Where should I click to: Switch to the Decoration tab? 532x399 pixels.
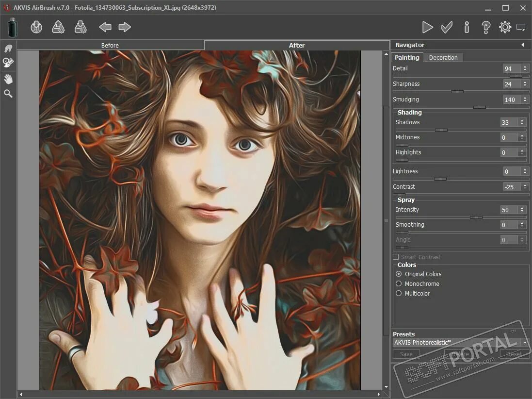click(x=443, y=57)
